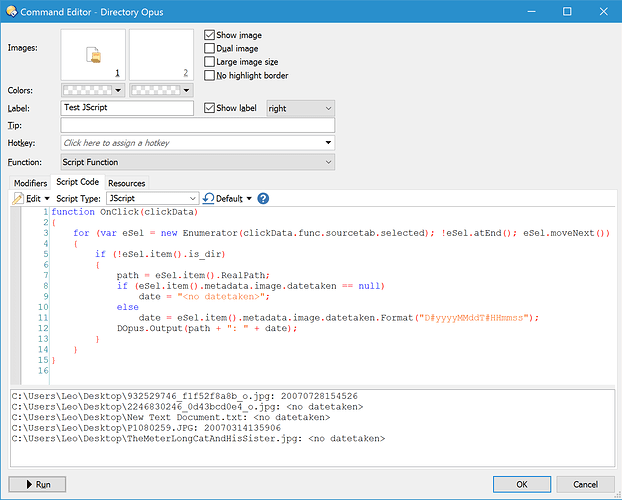Image resolution: width=622 pixels, height=500 pixels.
Task: Click the DOpus.Output code line
Action: tap(207, 328)
